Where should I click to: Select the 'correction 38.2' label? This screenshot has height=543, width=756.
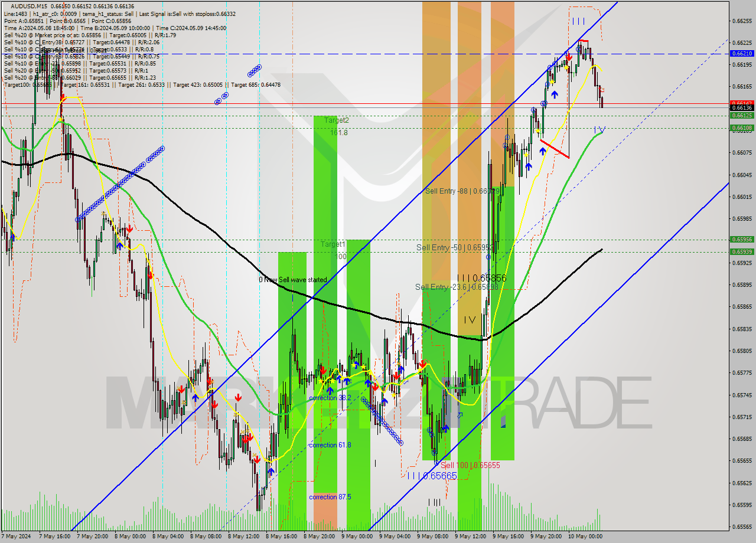pyautogui.click(x=330, y=398)
